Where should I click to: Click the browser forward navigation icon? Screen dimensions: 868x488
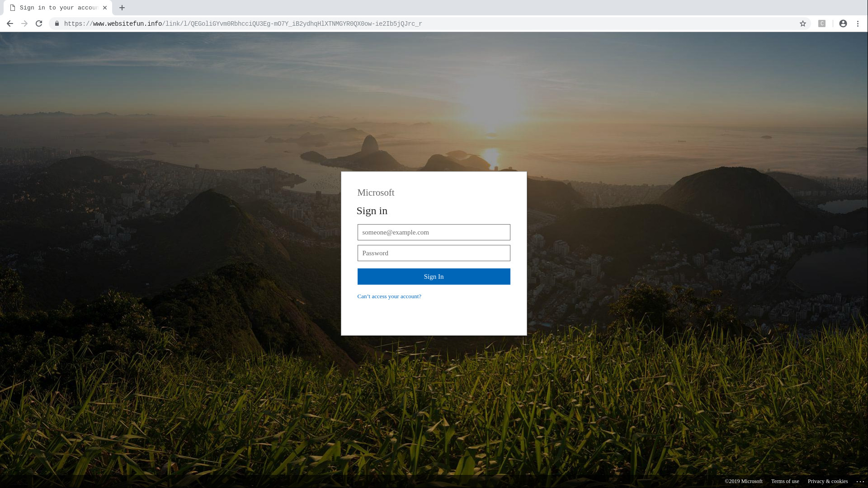point(24,24)
